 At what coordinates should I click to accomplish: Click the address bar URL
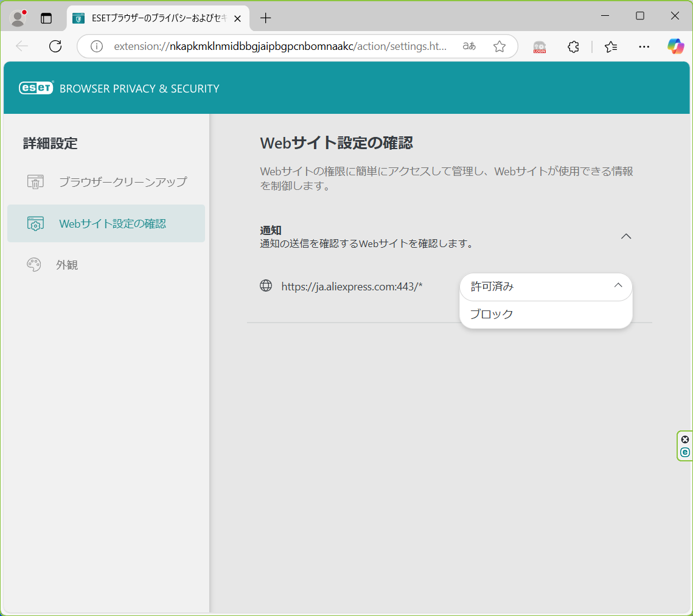(280, 46)
